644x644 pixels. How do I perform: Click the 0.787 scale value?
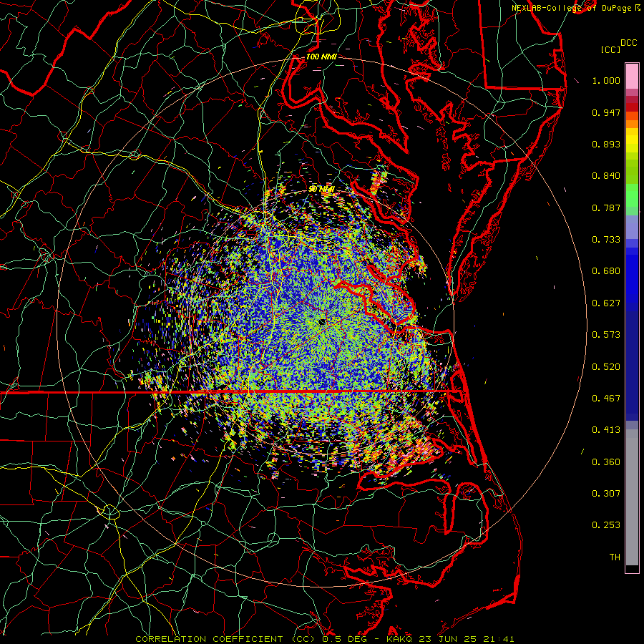[606, 208]
